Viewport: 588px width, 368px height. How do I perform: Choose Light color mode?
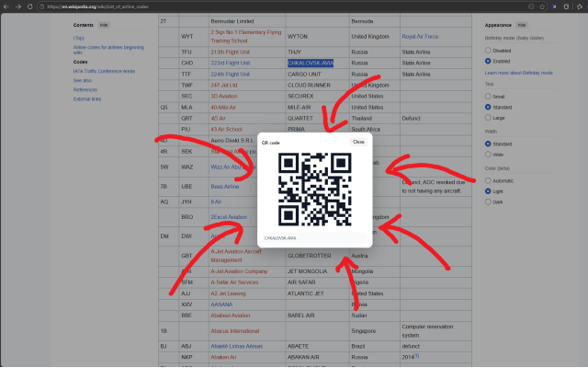click(x=488, y=191)
